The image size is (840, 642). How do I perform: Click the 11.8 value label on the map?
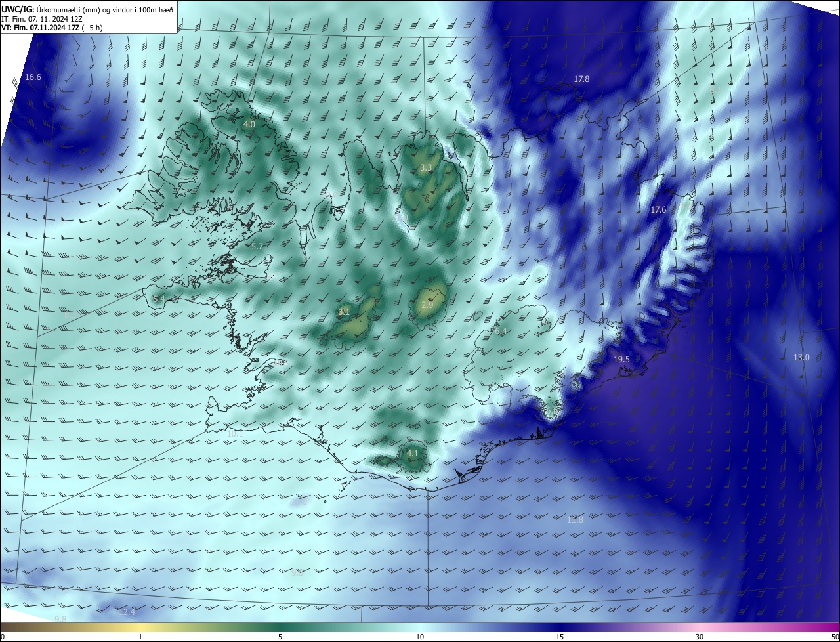point(575,519)
